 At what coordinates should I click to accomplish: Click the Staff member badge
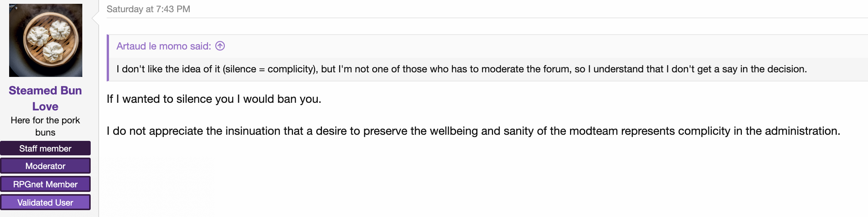click(x=45, y=148)
